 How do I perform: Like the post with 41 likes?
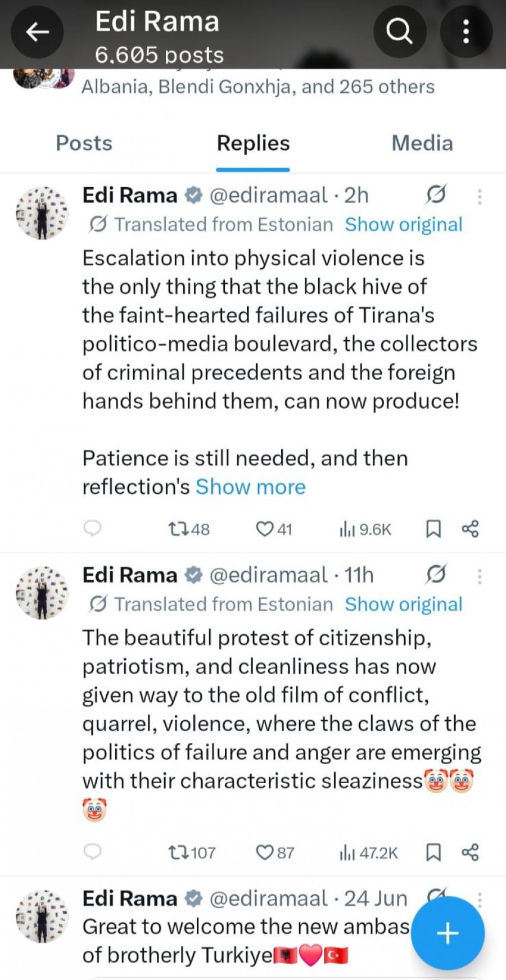tap(274, 529)
